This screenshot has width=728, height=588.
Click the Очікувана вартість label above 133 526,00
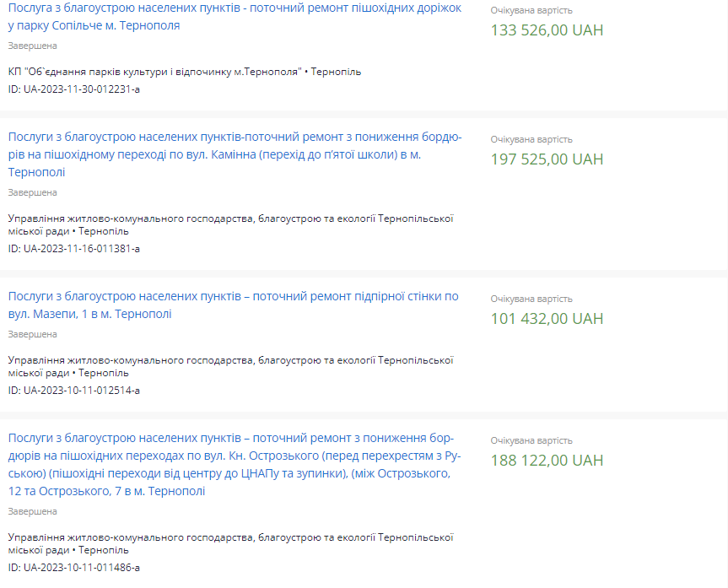(x=531, y=10)
